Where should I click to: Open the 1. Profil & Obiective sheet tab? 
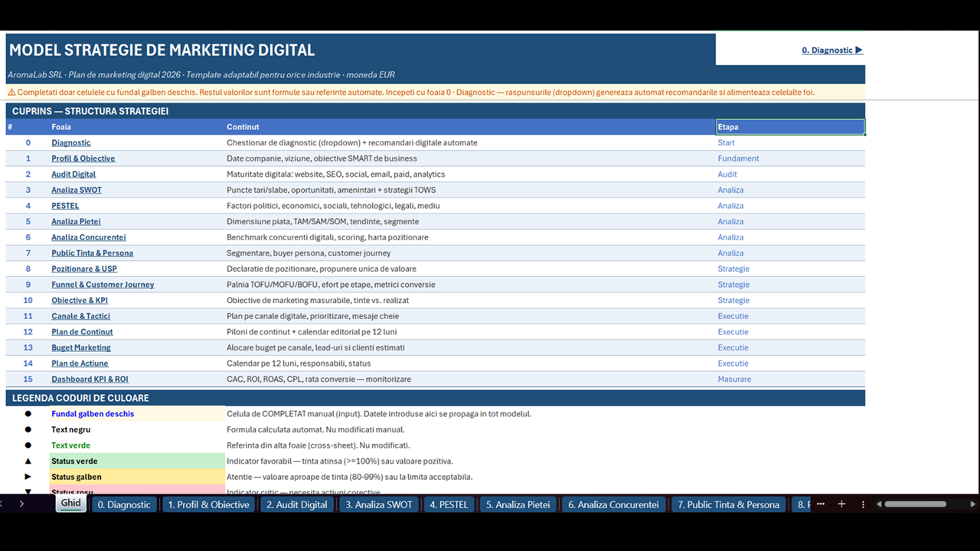pos(209,504)
